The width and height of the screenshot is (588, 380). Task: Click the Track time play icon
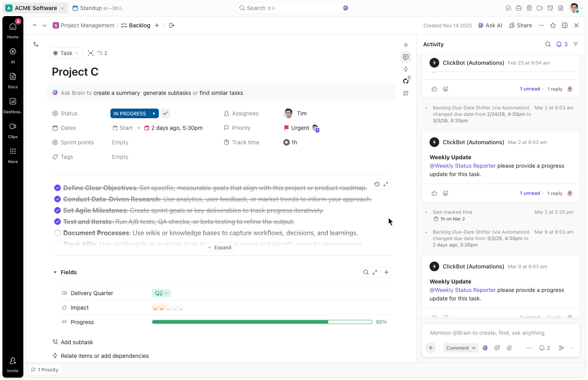coord(286,142)
